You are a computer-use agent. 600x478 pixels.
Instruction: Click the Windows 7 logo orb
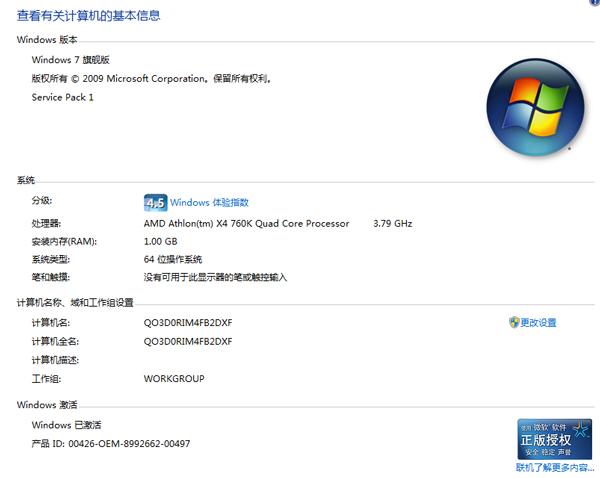535,108
